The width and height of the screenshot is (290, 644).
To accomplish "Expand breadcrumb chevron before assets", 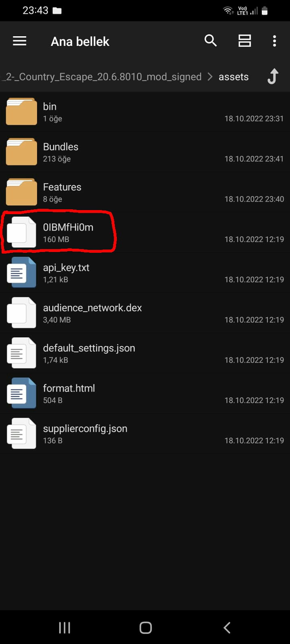I will click(x=210, y=77).
